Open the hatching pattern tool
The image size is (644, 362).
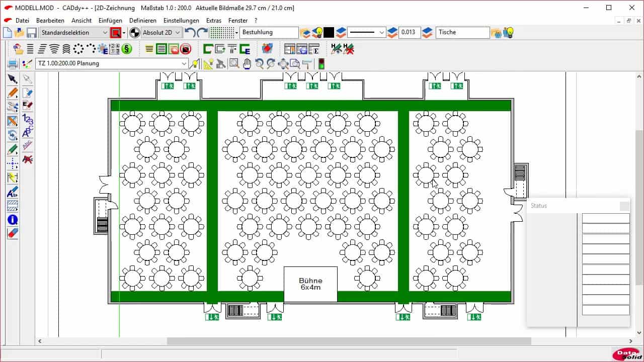point(13,206)
